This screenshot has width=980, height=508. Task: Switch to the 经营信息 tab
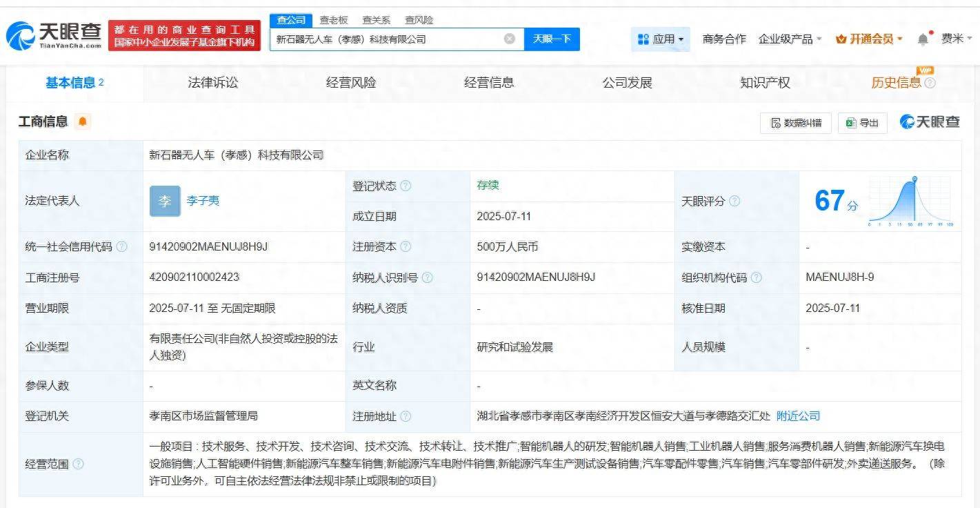tap(489, 83)
